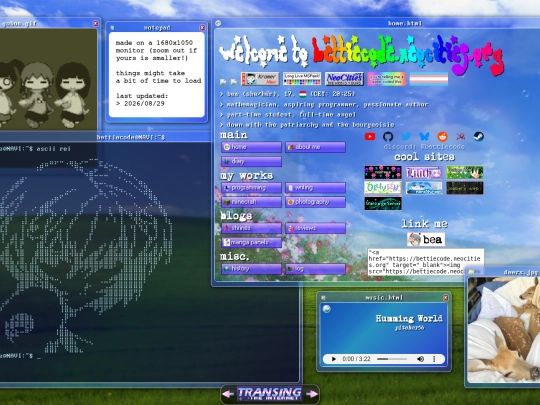Click the bea link-me button image
This screenshot has height=405, width=540.
pos(426,239)
